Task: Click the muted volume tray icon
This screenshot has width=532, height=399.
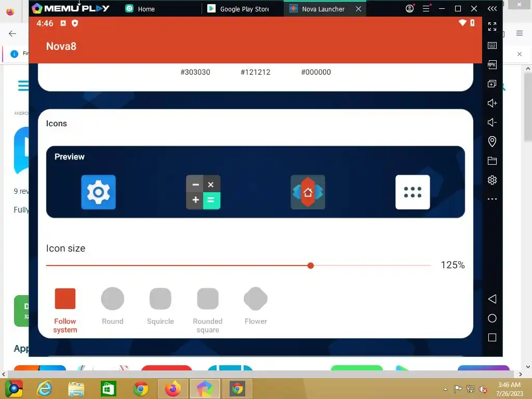Action: [483, 389]
